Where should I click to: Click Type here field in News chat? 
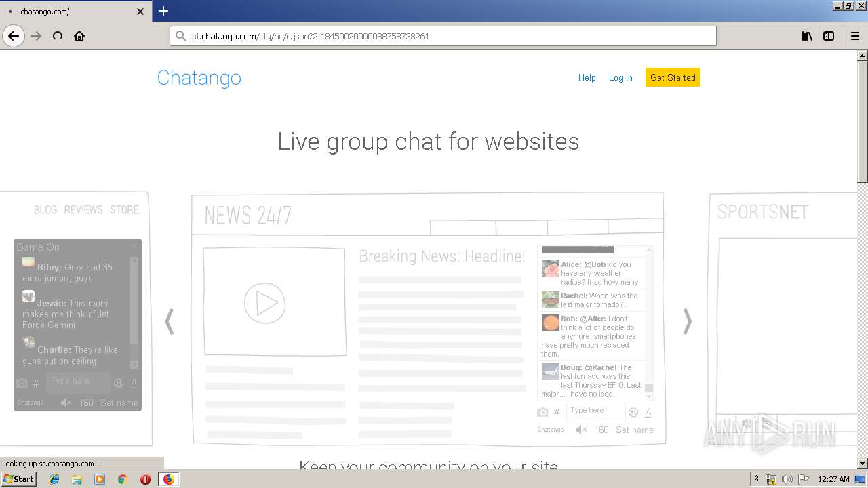click(x=595, y=411)
